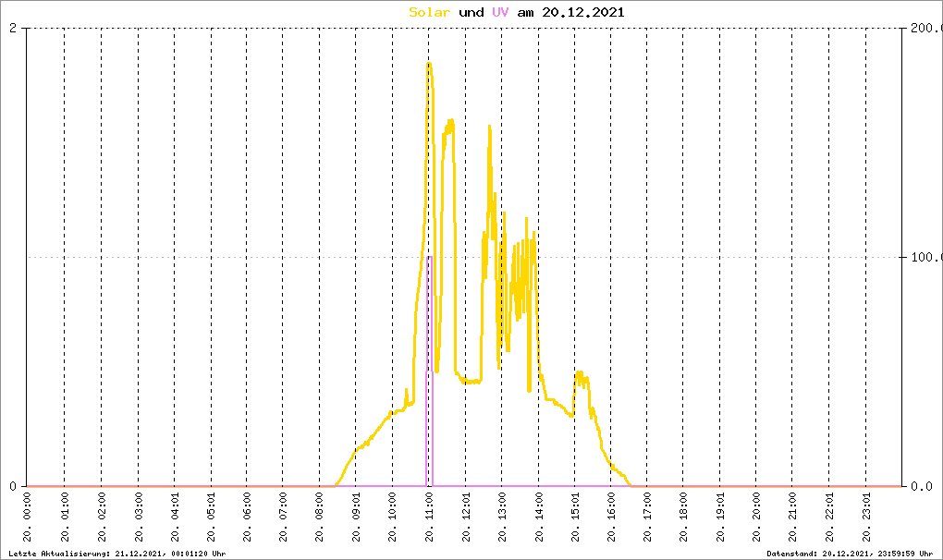Select the '20. 00:00' x-axis label
This screenshot has height=560, width=943.
(x=28, y=517)
